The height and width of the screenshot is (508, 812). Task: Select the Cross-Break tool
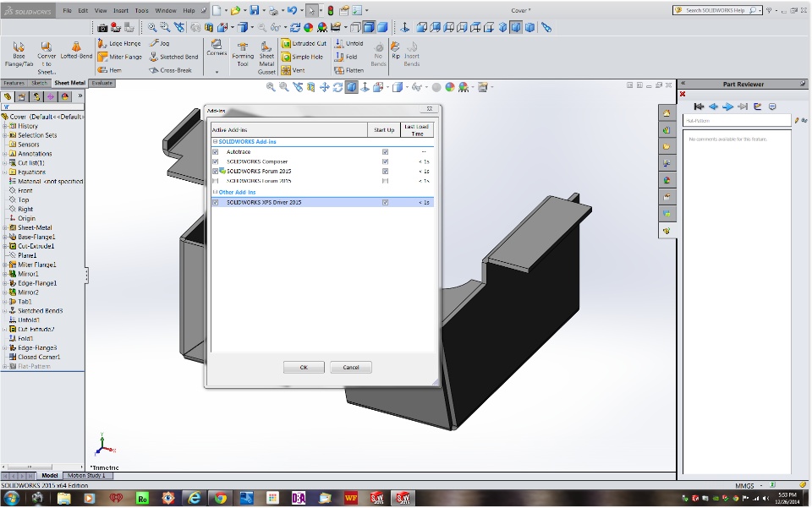[x=170, y=70]
